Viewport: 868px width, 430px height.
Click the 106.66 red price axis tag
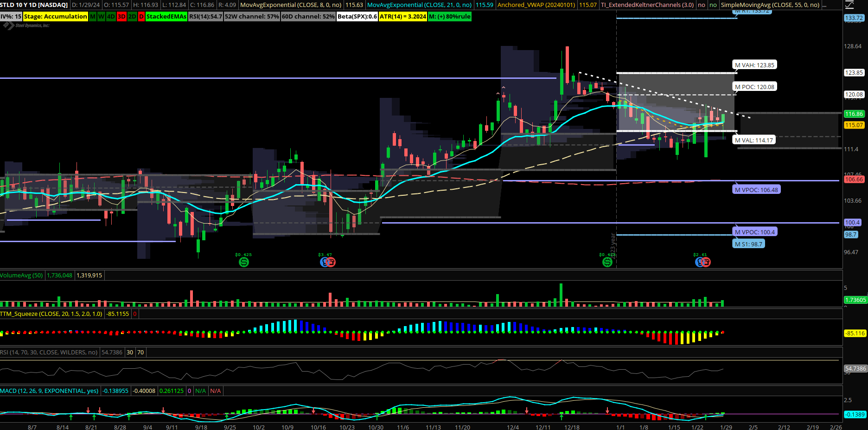click(x=854, y=179)
